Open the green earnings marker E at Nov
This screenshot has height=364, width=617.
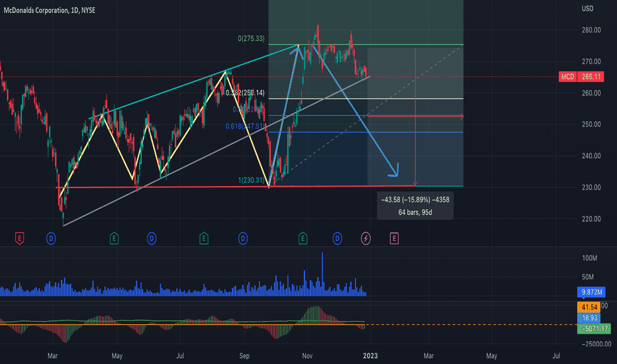[303, 238]
